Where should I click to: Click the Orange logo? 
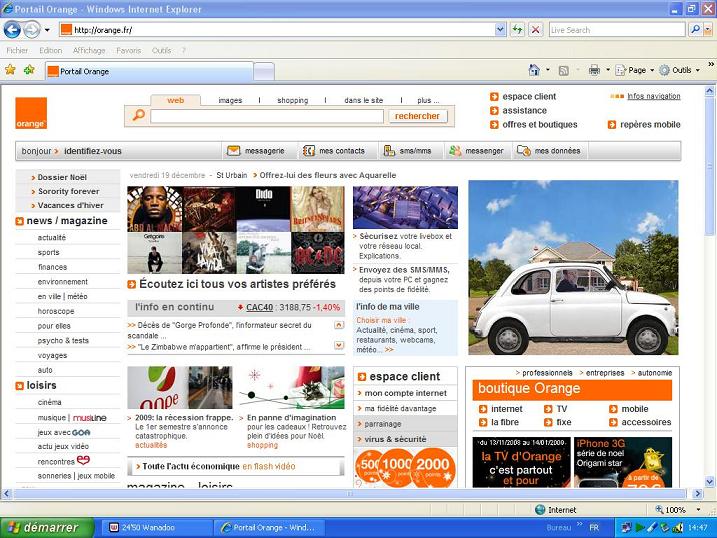(31, 113)
